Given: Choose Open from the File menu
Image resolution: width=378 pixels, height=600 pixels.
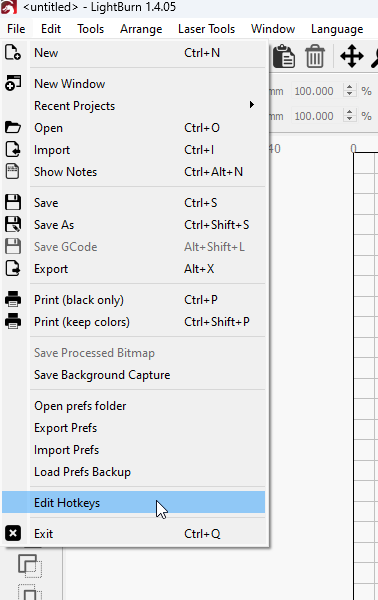Looking at the screenshot, I should click(x=134, y=127).
